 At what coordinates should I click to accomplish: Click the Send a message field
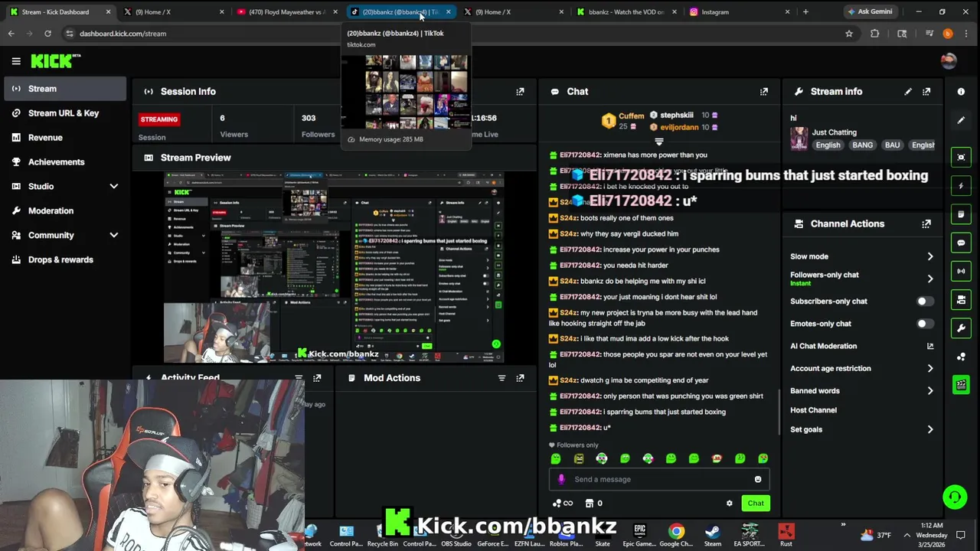pos(659,479)
